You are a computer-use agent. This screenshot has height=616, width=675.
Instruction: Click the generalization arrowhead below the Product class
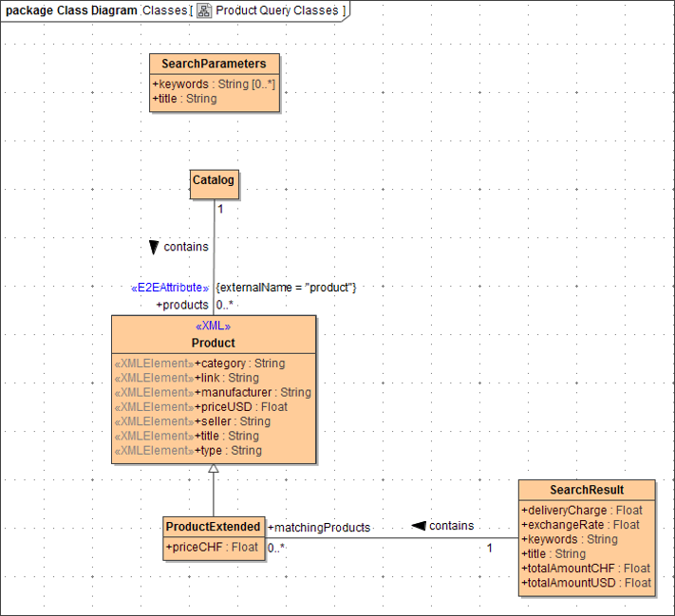214,469
